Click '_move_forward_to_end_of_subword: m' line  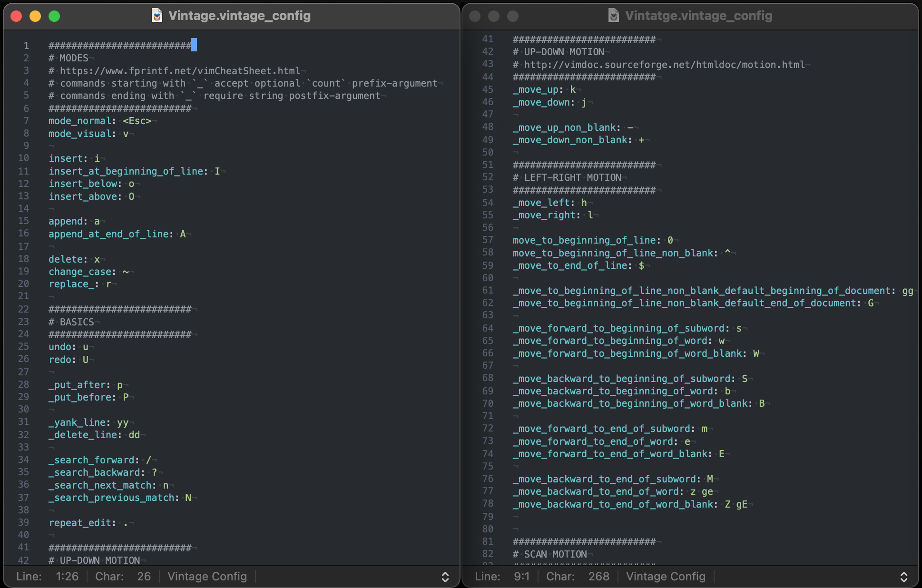[610, 429]
